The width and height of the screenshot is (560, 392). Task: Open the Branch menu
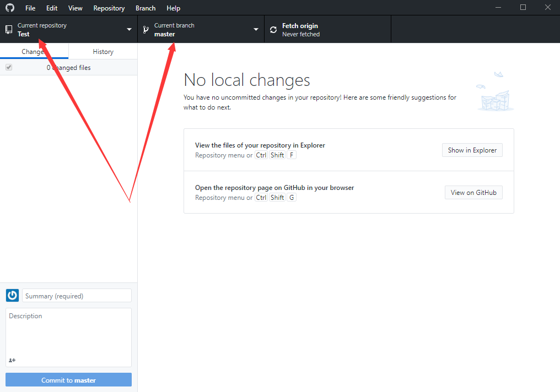[x=146, y=8]
